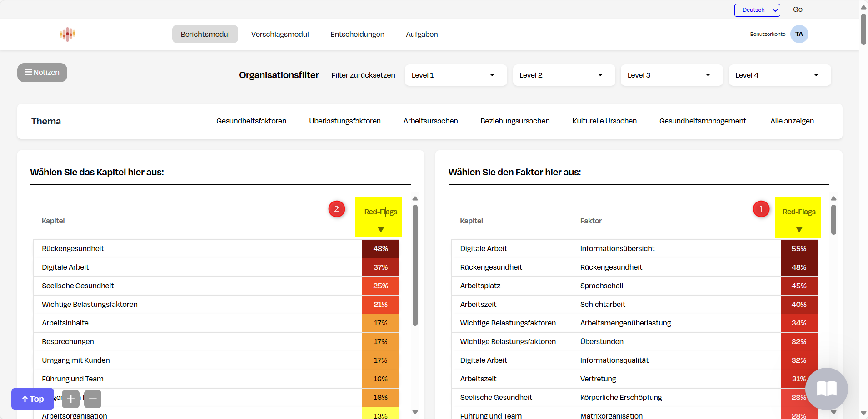Click the plus zoom-in button

pos(70,399)
